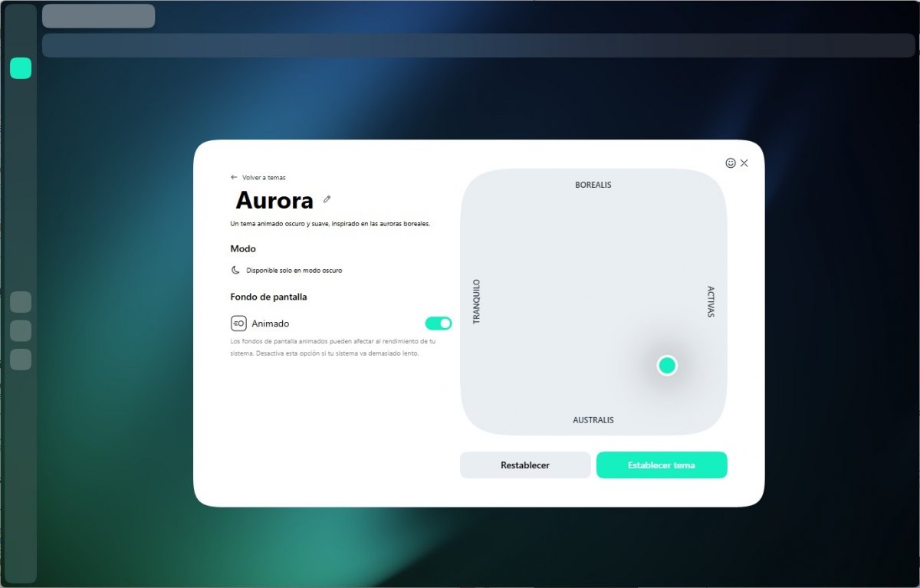Select the blank browser tab at top
This screenshot has width=920, height=588.
tap(98, 16)
